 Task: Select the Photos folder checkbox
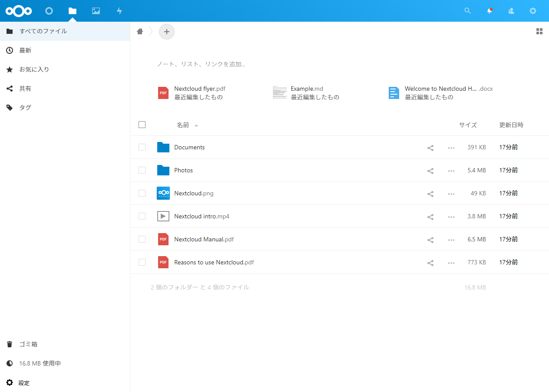point(142,170)
